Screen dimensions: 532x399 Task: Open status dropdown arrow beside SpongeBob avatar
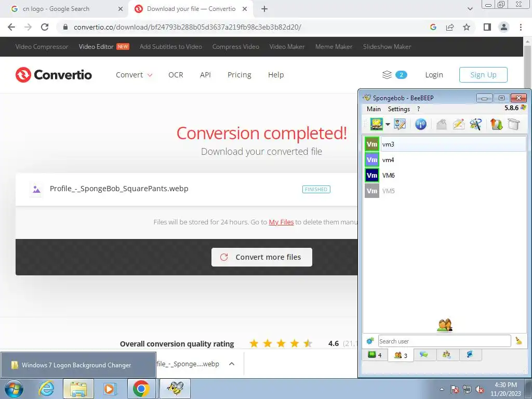388,124
